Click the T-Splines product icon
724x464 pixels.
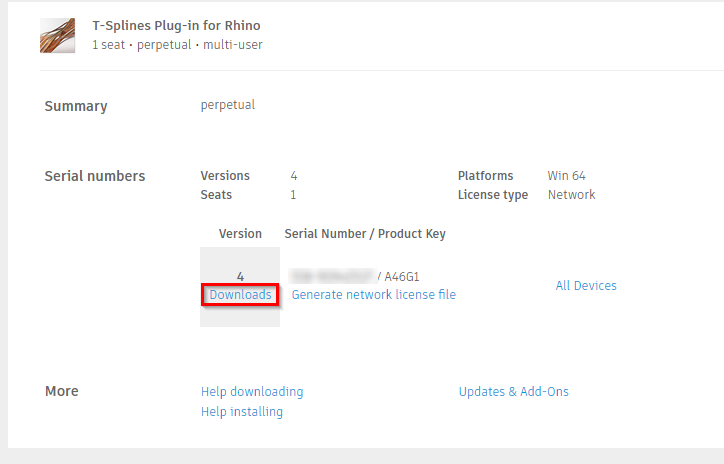(x=57, y=35)
